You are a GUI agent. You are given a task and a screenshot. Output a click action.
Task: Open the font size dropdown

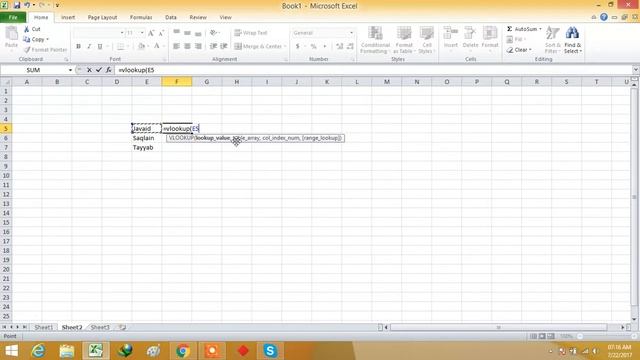tap(142, 33)
